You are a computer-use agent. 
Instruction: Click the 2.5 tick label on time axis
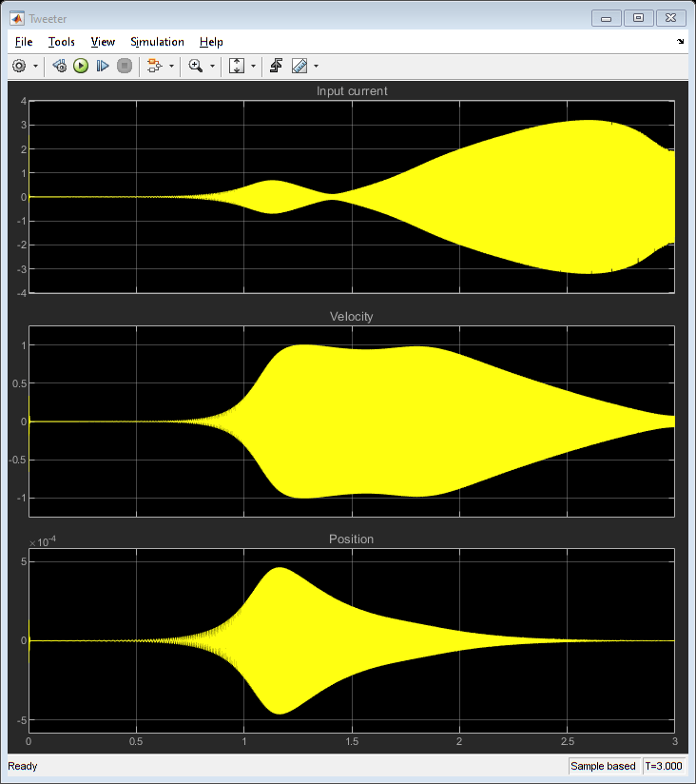click(567, 741)
